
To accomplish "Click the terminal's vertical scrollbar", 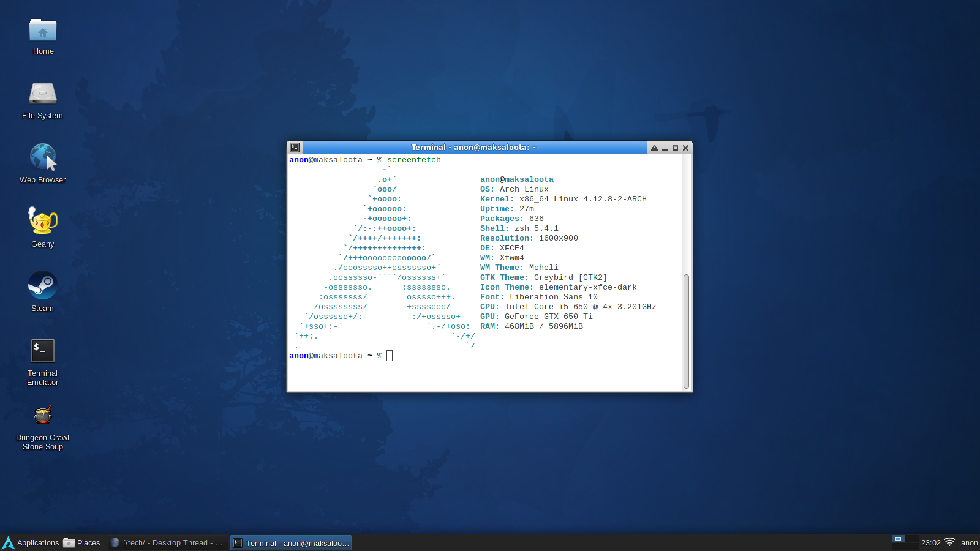I will click(686, 331).
